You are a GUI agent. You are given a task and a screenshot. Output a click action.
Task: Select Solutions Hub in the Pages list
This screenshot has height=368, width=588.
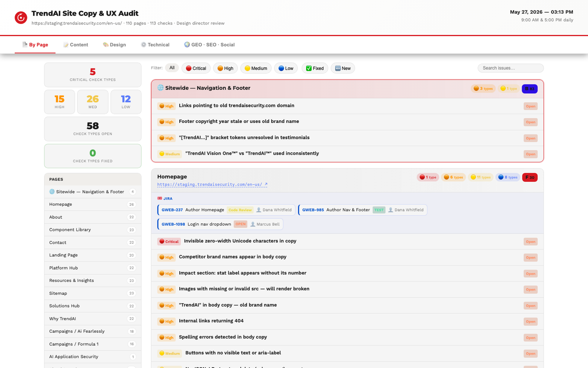pyautogui.click(x=92, y=306)
